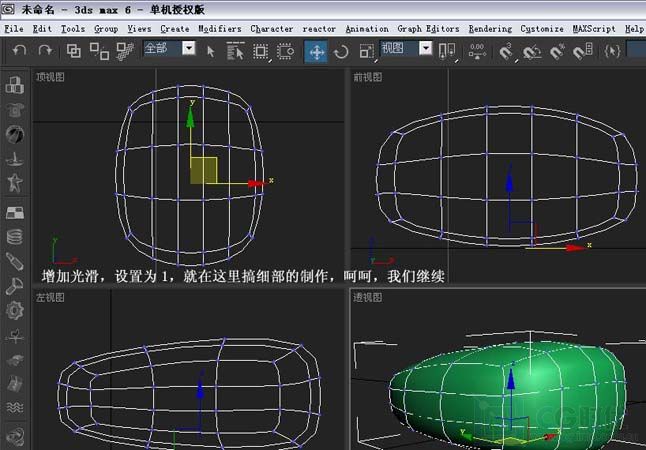The image size is (646, 450).
Task: Open the Rendering menu
Action: coord(490,29)
